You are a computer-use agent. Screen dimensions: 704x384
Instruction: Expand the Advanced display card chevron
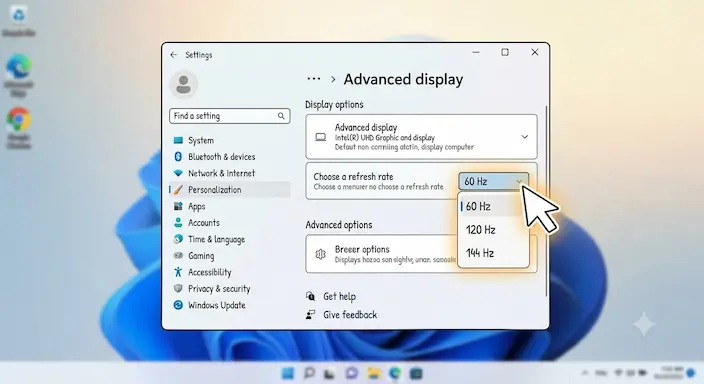click(x=524, y=137)
